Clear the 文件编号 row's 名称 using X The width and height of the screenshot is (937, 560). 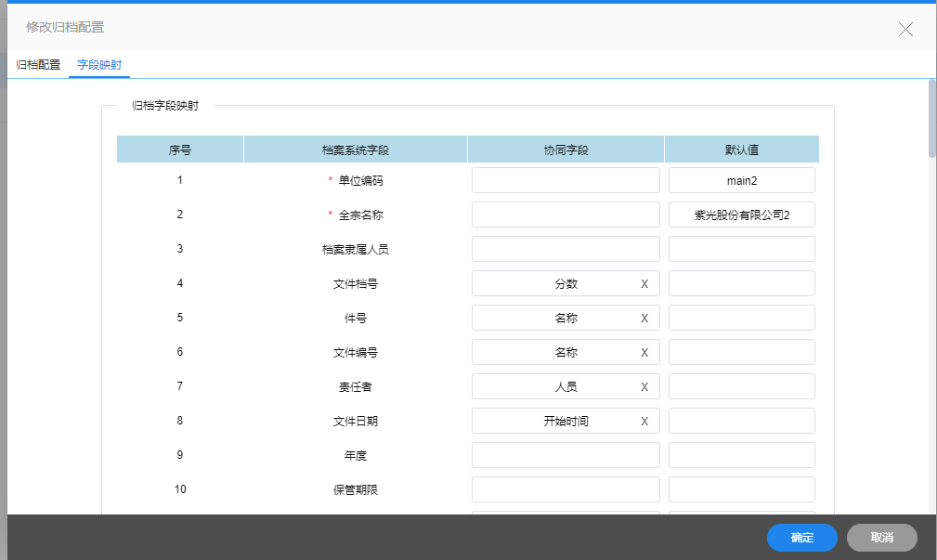[644, 353]
